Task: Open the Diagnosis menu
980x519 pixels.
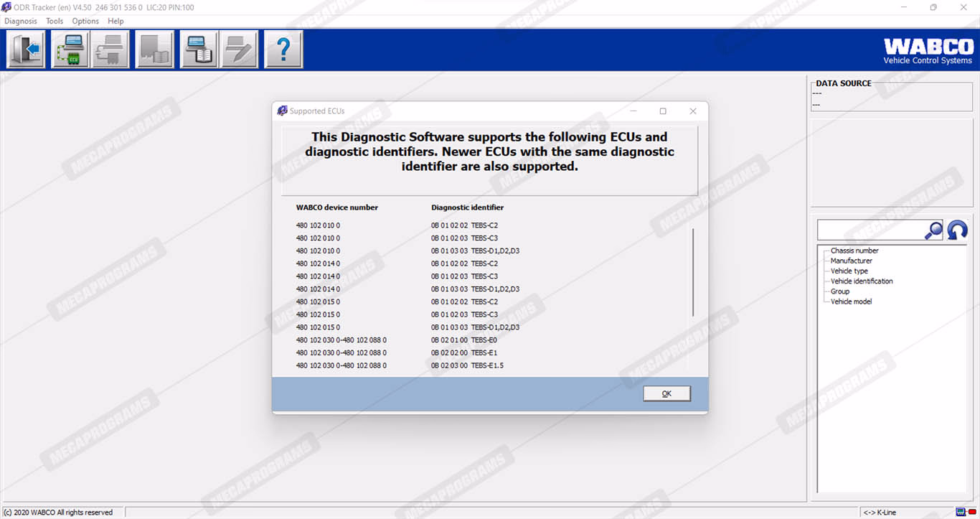Action: pyautogui.click(x=21, y=21)
